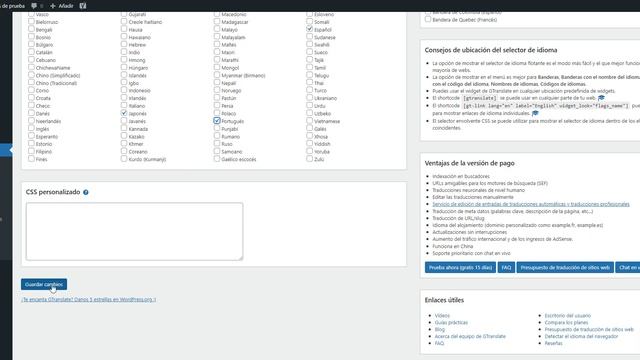Open Detectar el idioma del navegador link
Viewport: 640px width, 360px height.
click(581, 336)
